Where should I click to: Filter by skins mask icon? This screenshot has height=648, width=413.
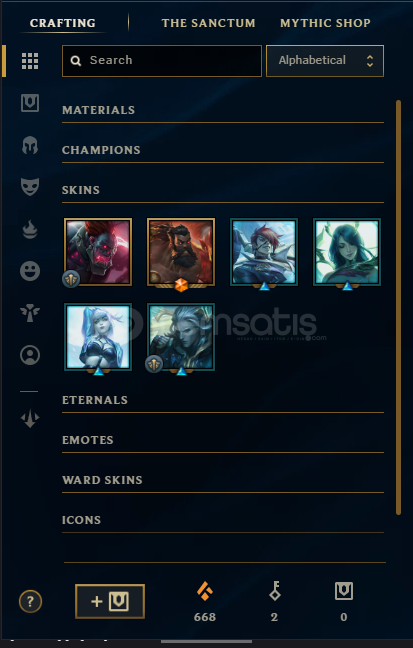click(x=30, y=187)
